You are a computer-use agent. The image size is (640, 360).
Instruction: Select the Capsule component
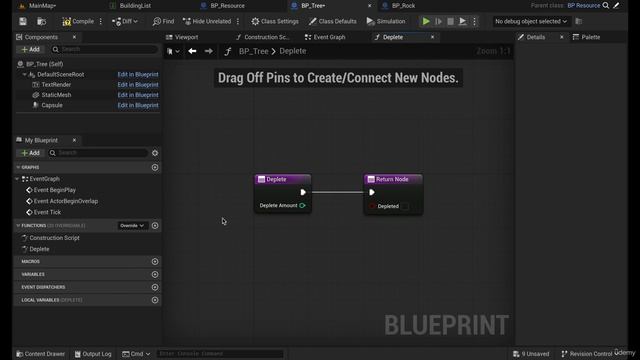pos(52,105)
